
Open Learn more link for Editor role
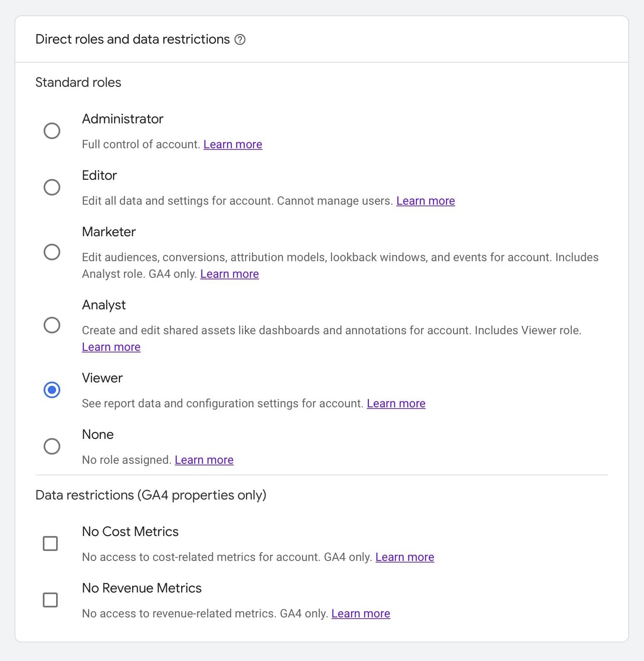click(x=425, y=201)
